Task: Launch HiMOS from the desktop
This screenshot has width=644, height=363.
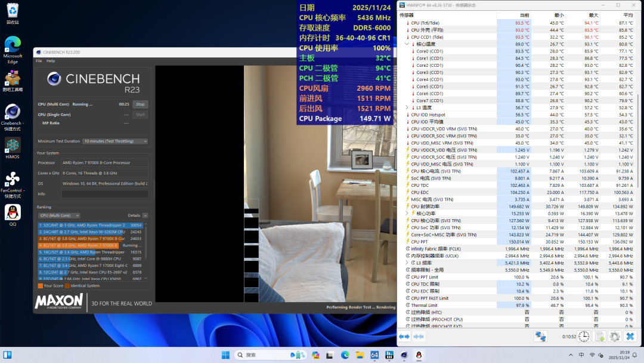Action: pyautogui.click(x=13, y=148)
